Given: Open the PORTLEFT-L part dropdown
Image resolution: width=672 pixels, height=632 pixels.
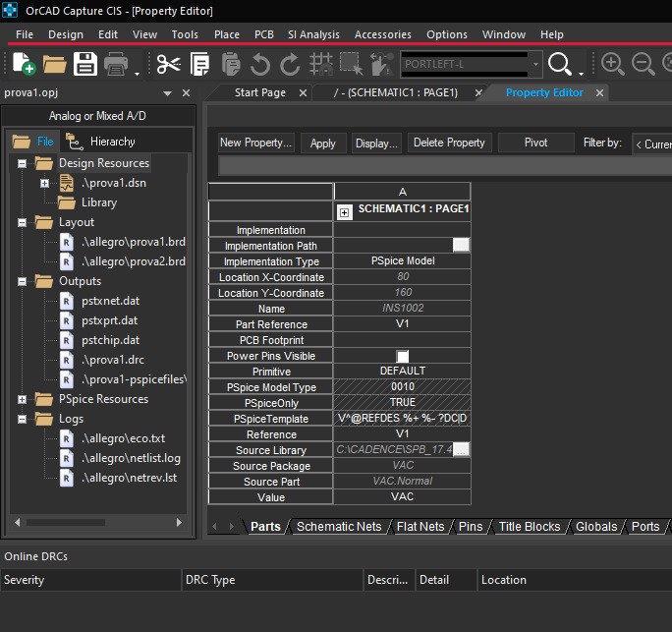Looking at the screenshot, I should pyautogui.click(x=535, y=65).
